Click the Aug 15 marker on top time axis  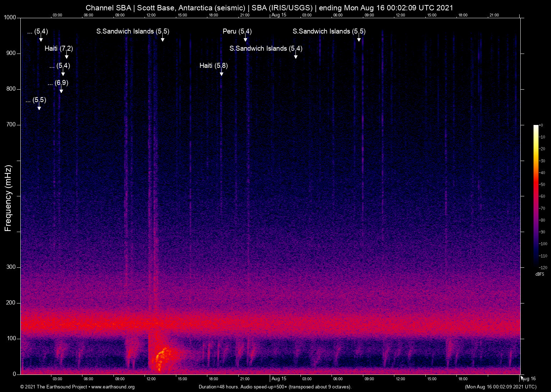point(279,15)
